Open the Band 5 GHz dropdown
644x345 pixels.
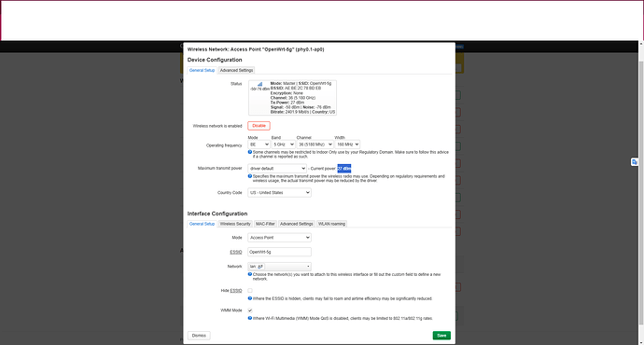pyautogui.click(x=283, y=145)
